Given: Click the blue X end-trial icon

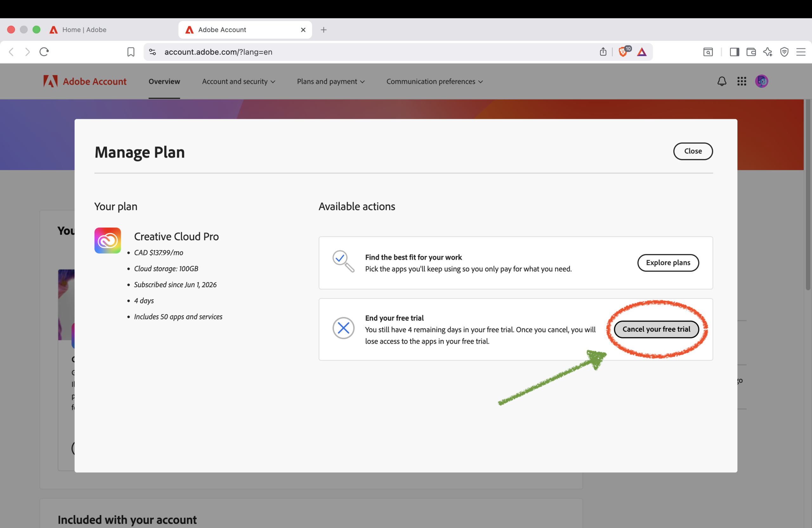Looking at the screenshot, I should coord(343,328).
